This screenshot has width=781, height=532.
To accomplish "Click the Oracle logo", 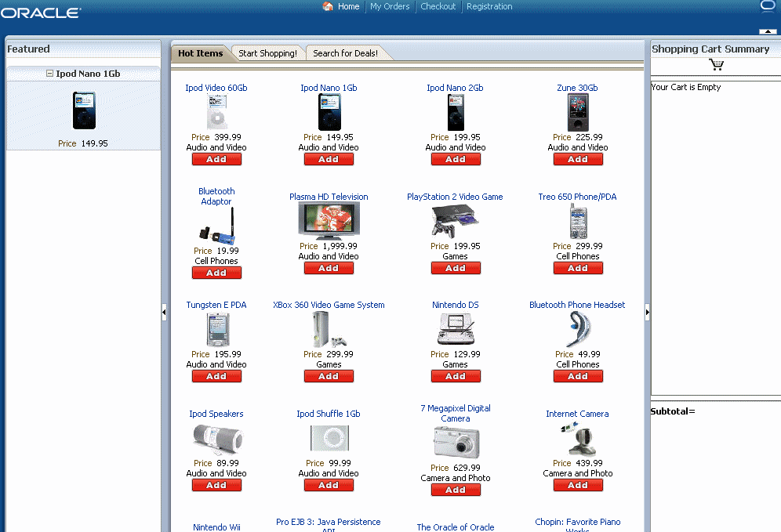I will click(40, 13).
